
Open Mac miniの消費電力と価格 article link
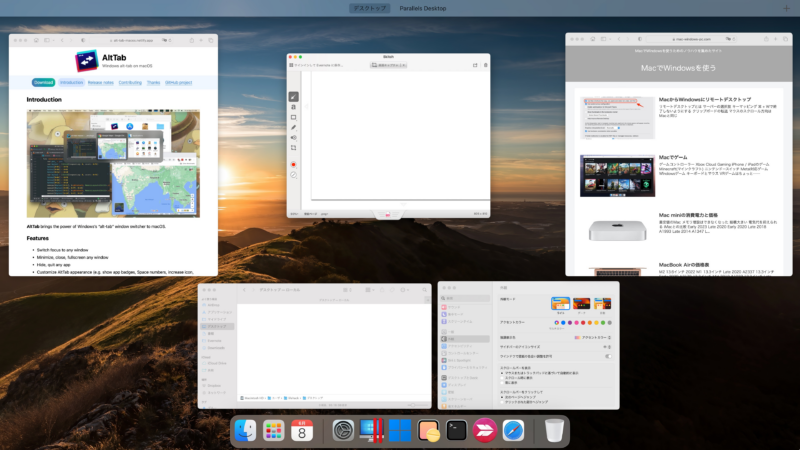pos(688,215)
